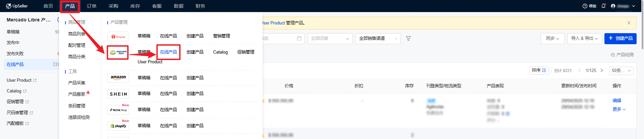Open Shopify 在线产品 in menu
Viewport: 644px width, 139px height.
(168, 126)
